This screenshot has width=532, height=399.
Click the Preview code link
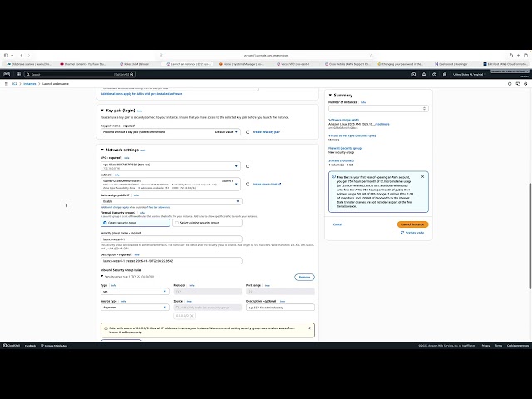(412, 233)
